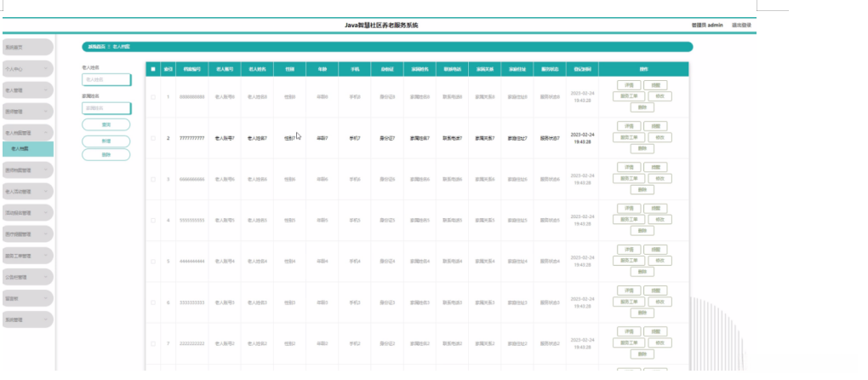Tick checkbox for row 3333333333
The width and height of the screenshot is (868, 380).
(153, 302)
